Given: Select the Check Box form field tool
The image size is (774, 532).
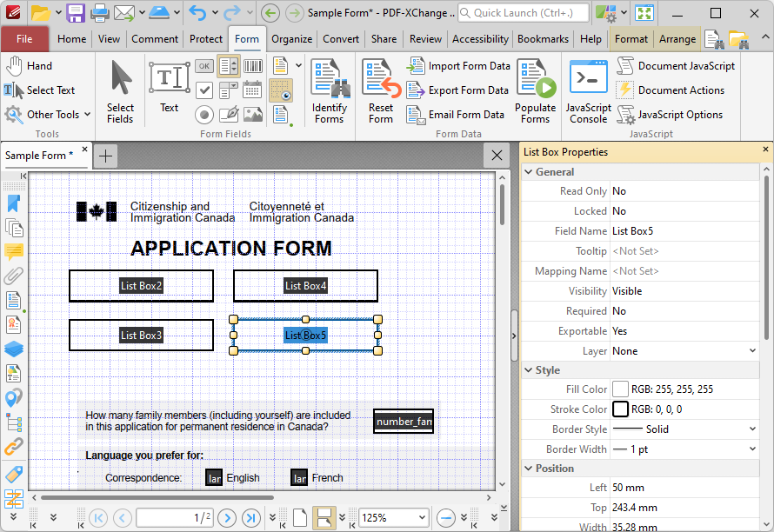Looking at the screenshot, I should (x=204, y=90).
